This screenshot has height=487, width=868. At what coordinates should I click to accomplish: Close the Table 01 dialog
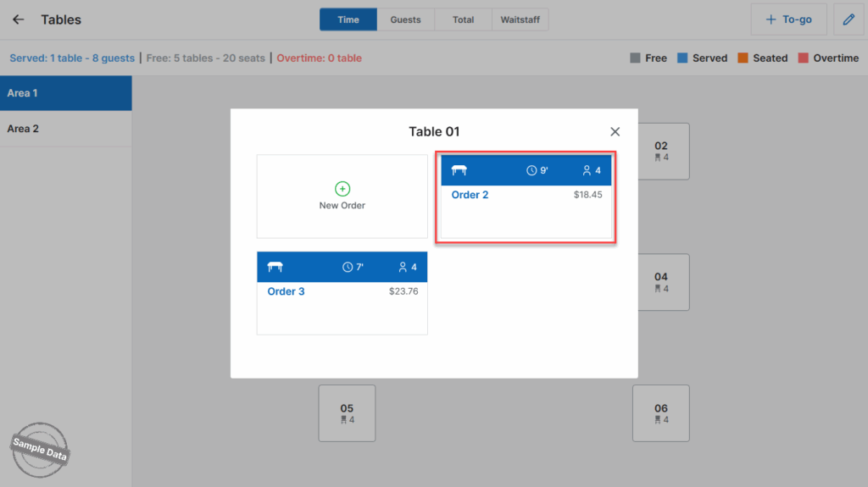[615, 131]
